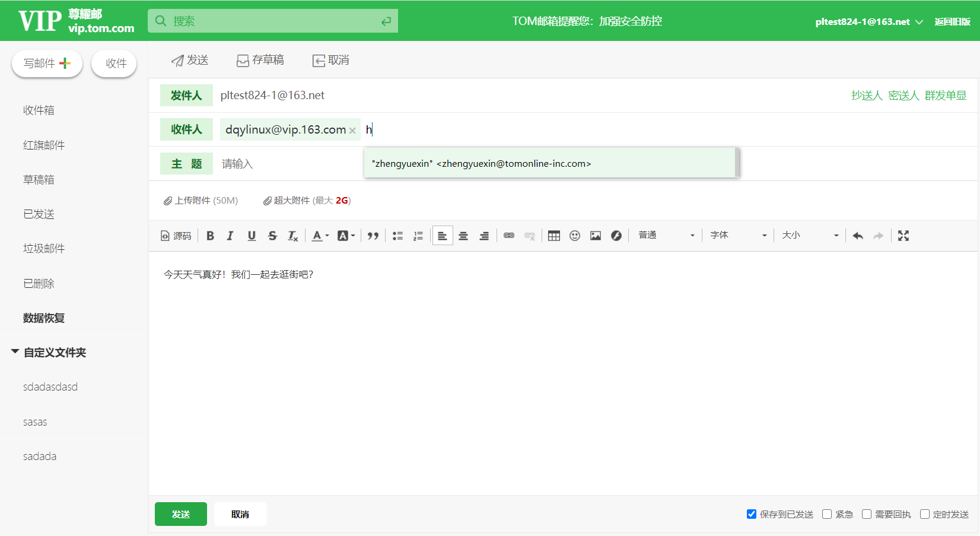
Task: Open the 字体 font dropdown
Action: (737, 235)
